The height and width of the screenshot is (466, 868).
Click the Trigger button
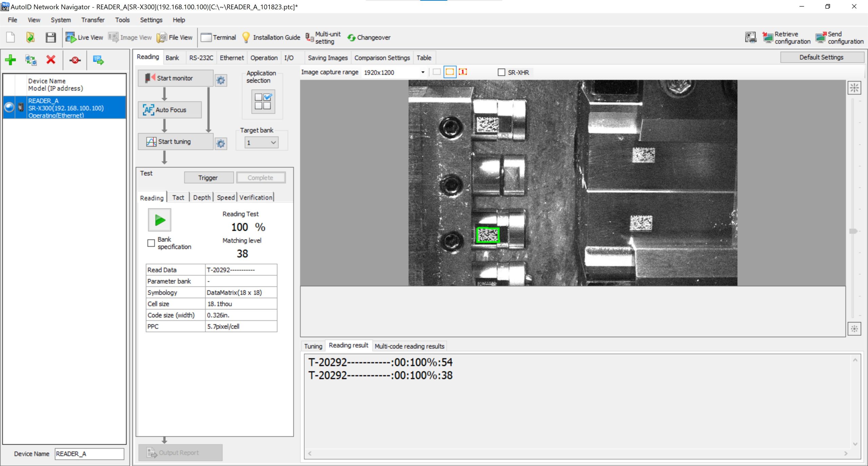coord(208,178)
